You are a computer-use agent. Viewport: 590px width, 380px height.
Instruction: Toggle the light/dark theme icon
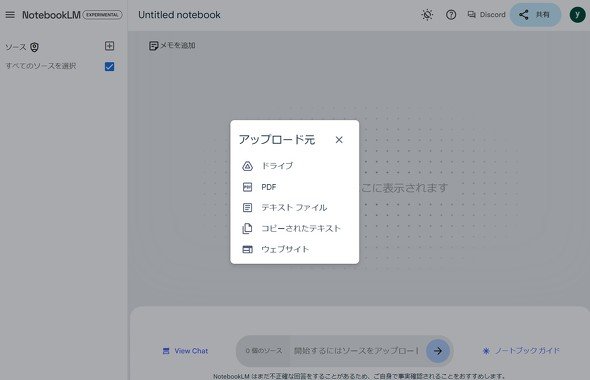tap(427, 15)
